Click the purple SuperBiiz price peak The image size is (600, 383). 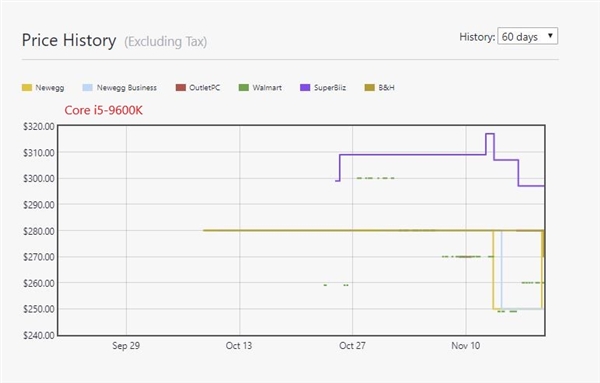coord(490,134)
